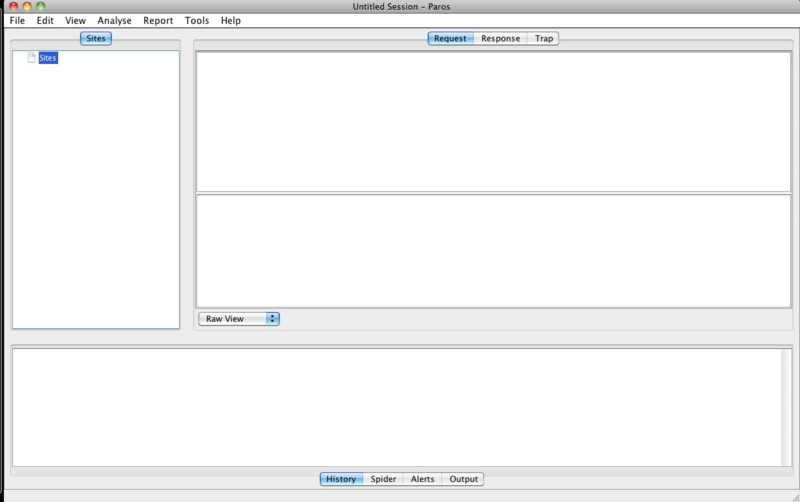Click the document icon beside Sites node
Image resolution: width=800 pixels, height=502 pixels.
tap(32, 58)
